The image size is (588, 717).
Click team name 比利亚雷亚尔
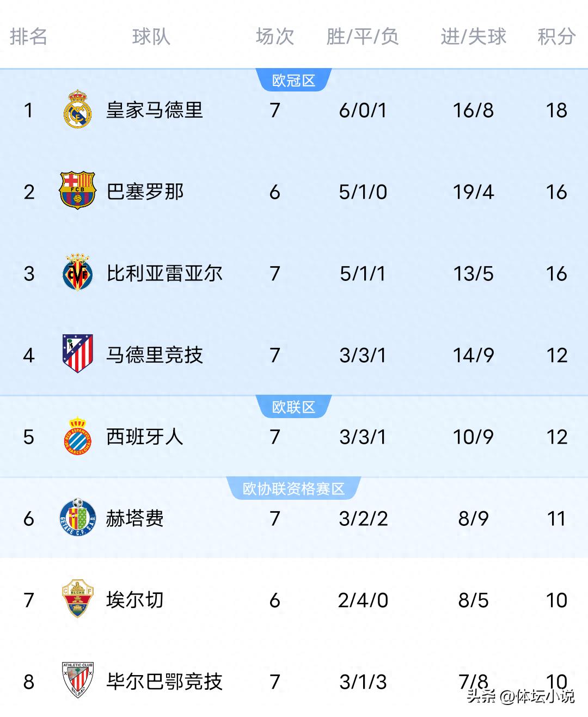coord(164,273)
